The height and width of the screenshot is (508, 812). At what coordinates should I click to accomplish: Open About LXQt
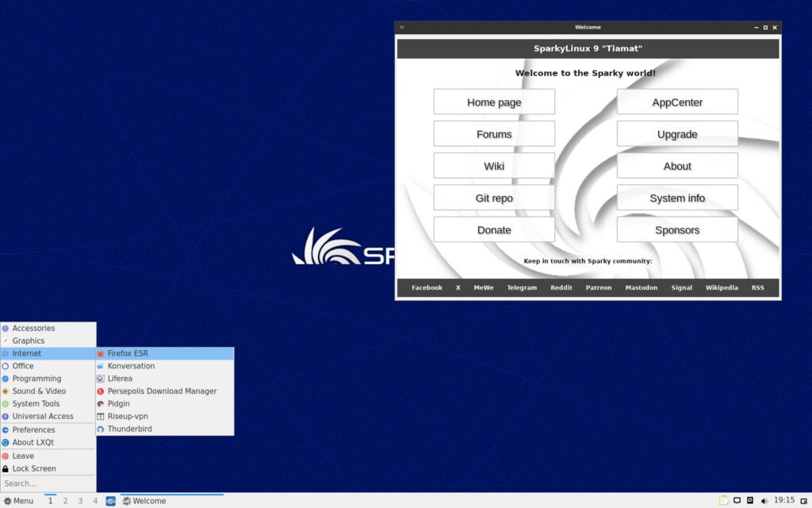pos(48,442)
